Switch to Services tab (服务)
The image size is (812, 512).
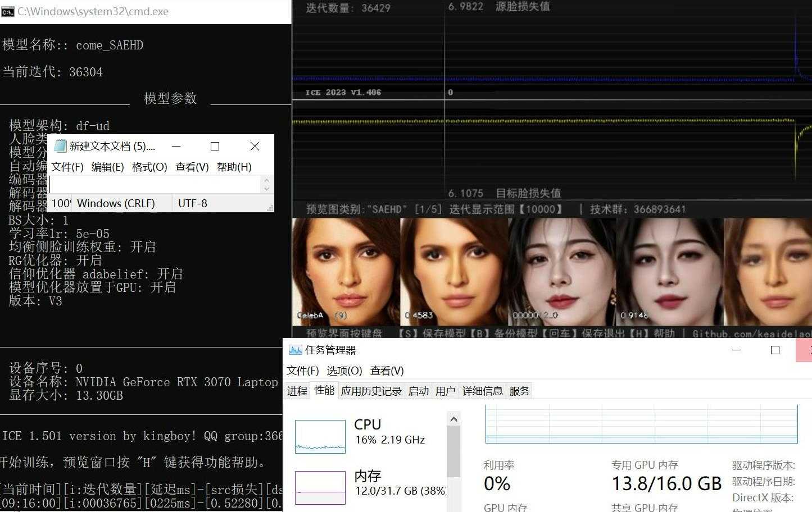click(519, 391)
